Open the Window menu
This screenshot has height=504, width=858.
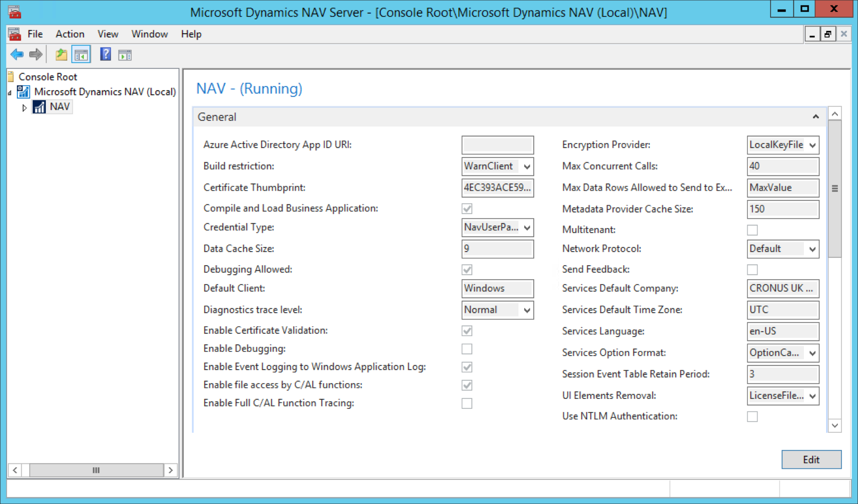click(x=150, y=34)
